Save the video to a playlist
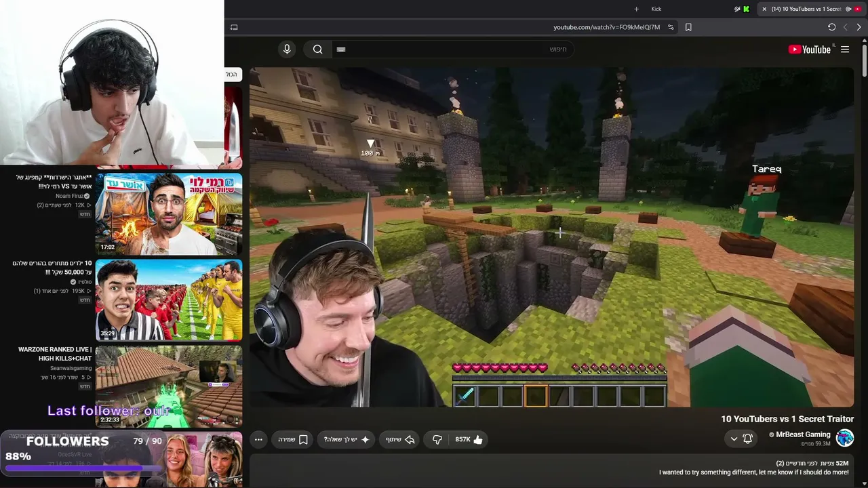This screenshot has height=488, width=868. pos(293,439)
